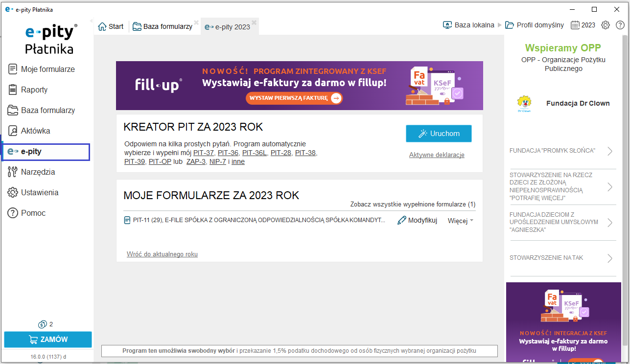This screenshot has width=630, height=364.
Task: Open Aktywne deklaracje link
Action: coord(437,155)
